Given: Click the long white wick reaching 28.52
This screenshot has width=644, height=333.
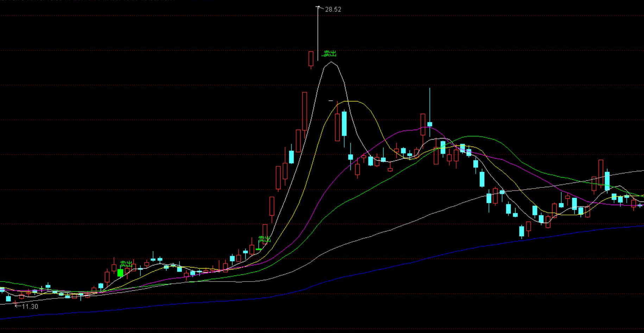Looking at the screenshot, I should coord(318,33).
